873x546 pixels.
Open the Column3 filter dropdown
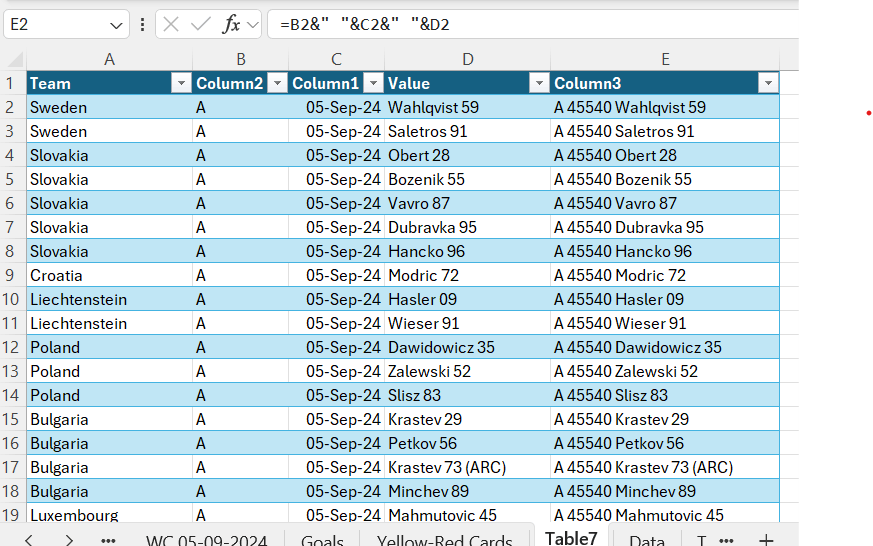pyautogui.click(x=768, y=83)
